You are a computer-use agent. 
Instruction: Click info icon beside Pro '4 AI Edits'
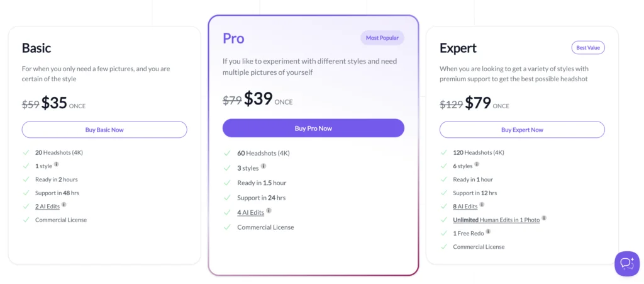point(269,211)
